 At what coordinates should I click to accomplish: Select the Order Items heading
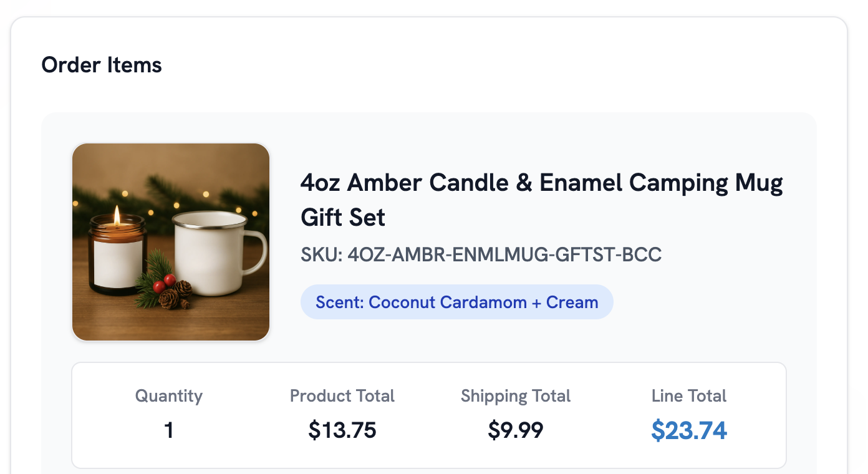(x=101, y=64)
